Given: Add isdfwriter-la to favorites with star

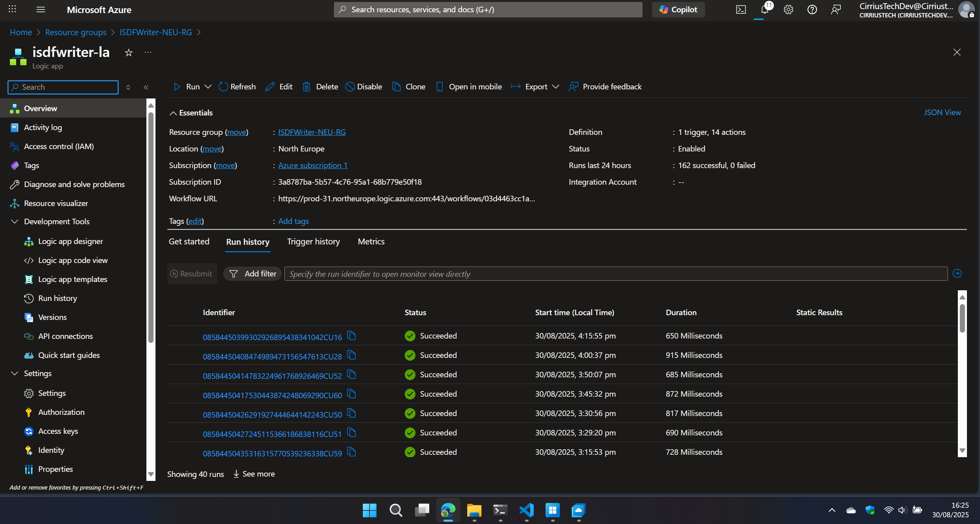Looking at the screenshot, I should point(129,53).
